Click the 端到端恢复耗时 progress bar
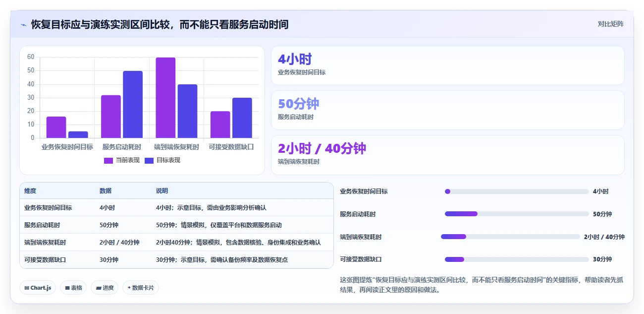The height and width of the screenshot is (314, 644). point(510,237)
